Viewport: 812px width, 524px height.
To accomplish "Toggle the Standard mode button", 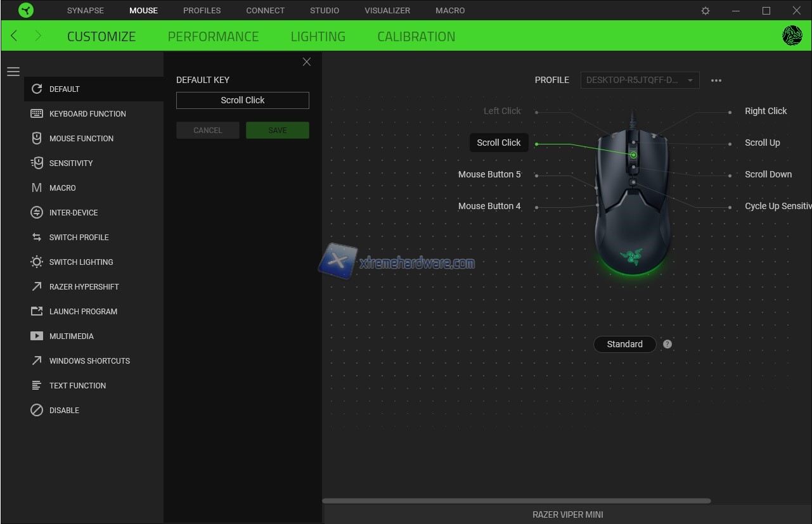I will (x=624, y=344).
